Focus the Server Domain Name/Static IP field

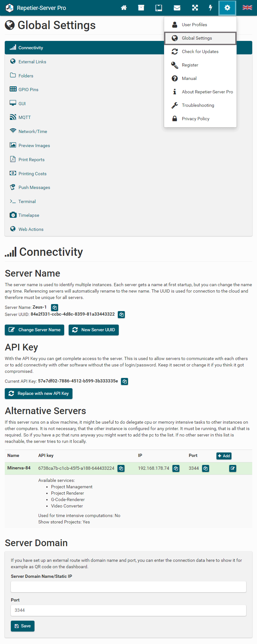click(128, 587)
